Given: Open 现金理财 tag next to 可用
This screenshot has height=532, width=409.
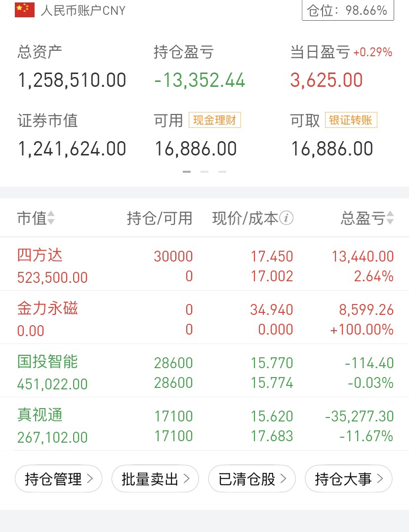Looking at the screenshot, I should tap(214, 120).
